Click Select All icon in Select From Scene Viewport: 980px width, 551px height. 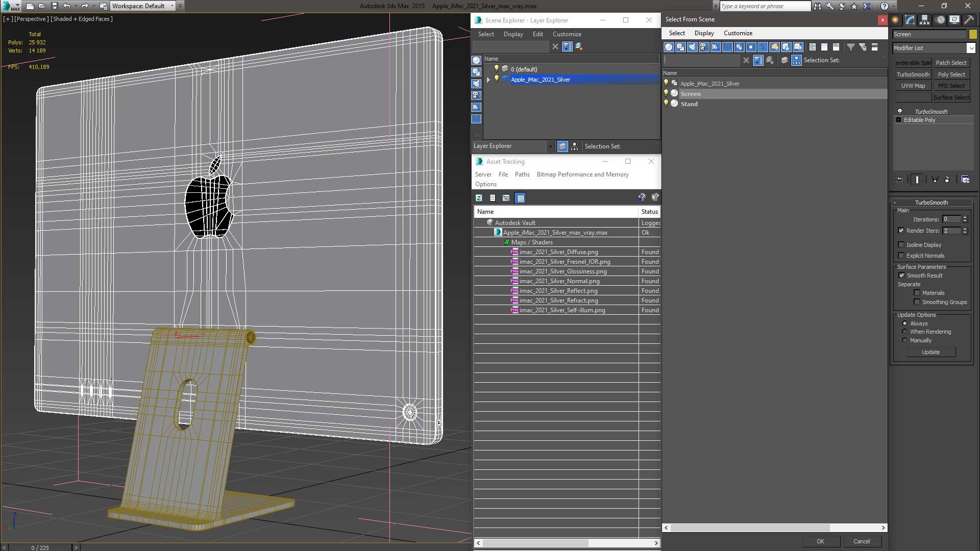click(813, 47)
